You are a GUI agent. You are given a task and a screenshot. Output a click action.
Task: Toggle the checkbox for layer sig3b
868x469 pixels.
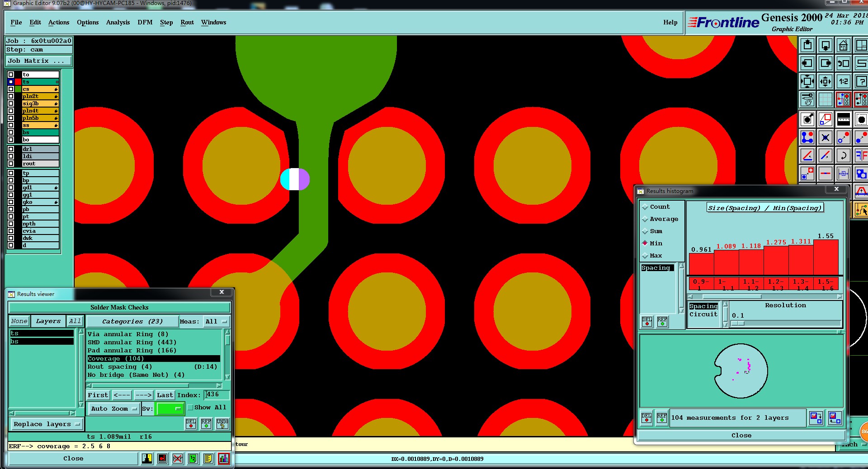11,103
